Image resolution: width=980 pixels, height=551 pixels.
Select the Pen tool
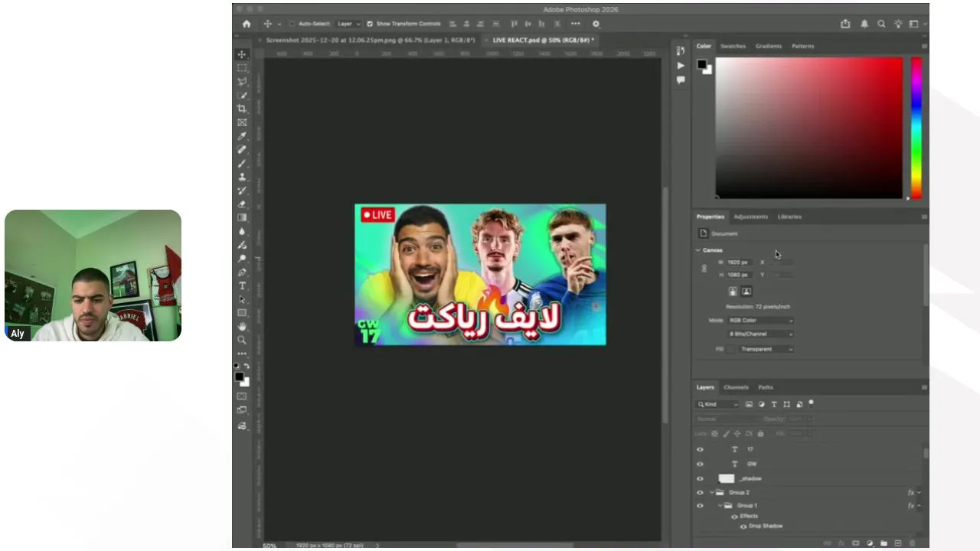(x=242, y=272)
